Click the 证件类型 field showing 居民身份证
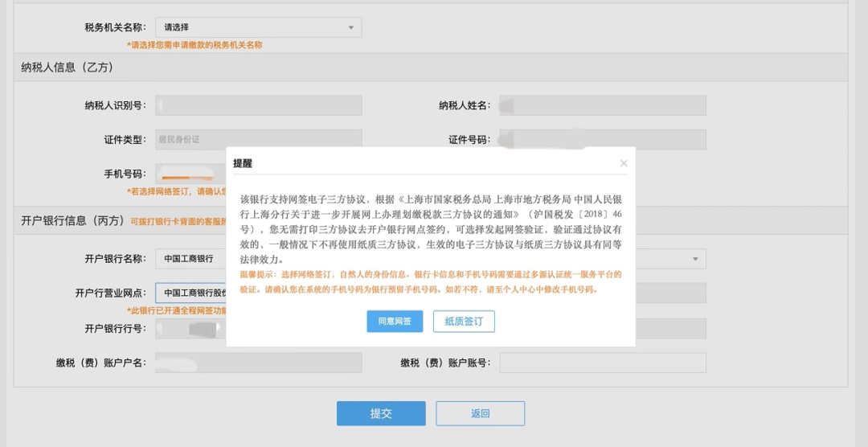This screenshot has height=447, width=868. pos(259,140)
